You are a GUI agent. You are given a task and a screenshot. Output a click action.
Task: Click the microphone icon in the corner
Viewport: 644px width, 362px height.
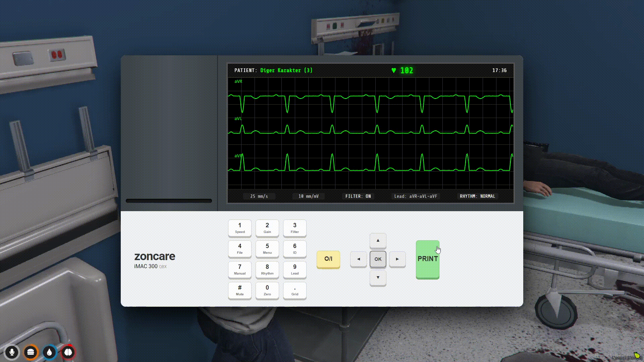12,352
